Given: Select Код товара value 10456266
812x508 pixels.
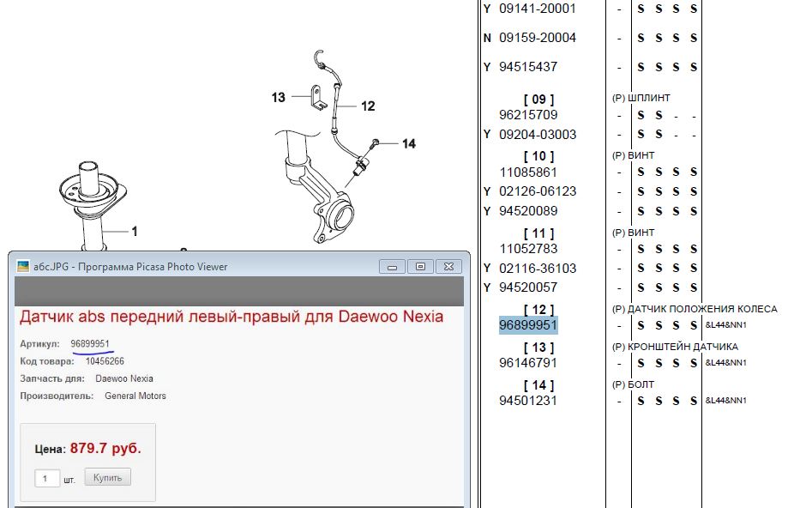Looking at the screenshot, I should click(x=105, y=361).
